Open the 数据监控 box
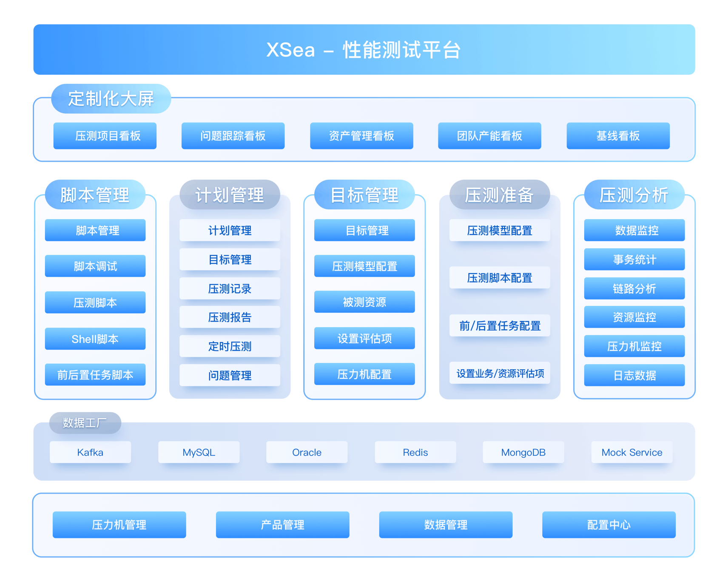The height and width of the screenshot is (576, 728). pyautogui.click(x=634, y=230)
